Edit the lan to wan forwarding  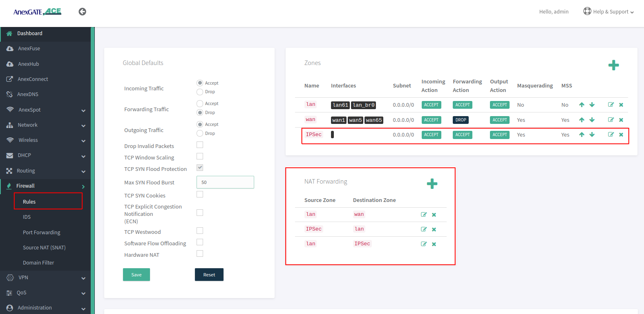(424, 215)
